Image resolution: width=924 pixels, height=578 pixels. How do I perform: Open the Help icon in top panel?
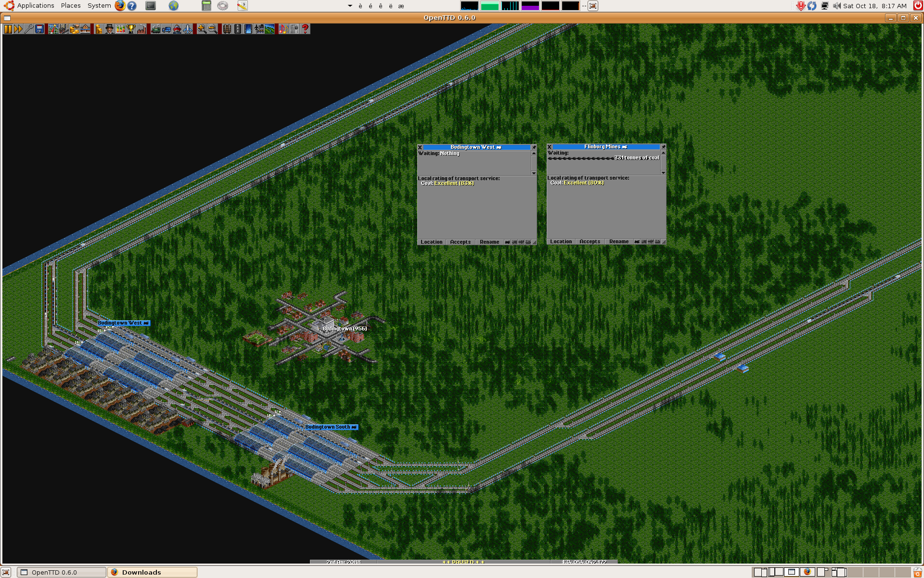point(132,6)
